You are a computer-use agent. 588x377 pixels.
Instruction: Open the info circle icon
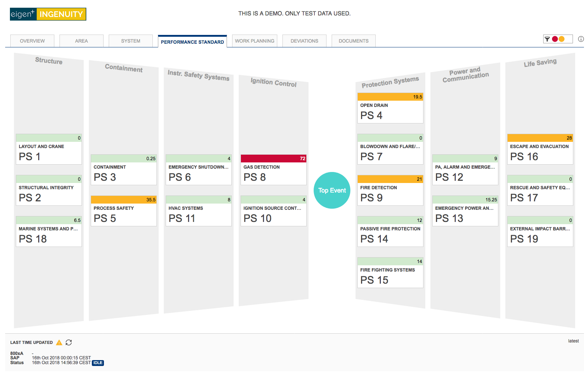pyautogui.click(x=581, y=39)
